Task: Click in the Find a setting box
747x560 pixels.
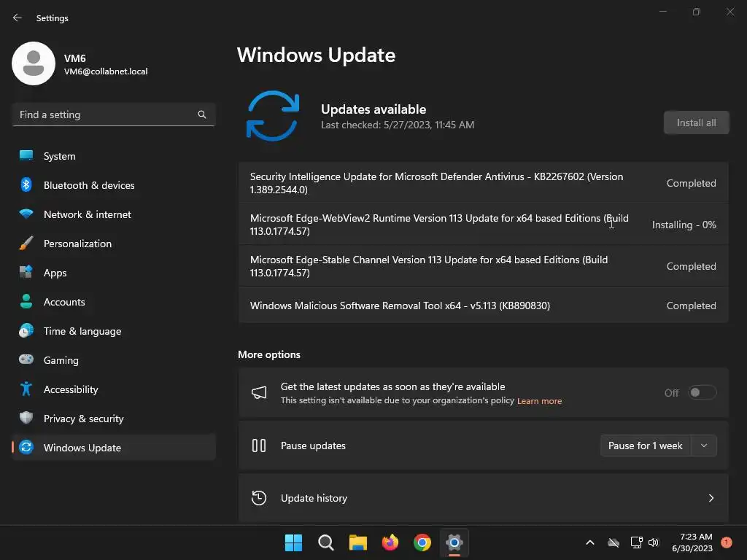Action: click(x=113, y=114)
